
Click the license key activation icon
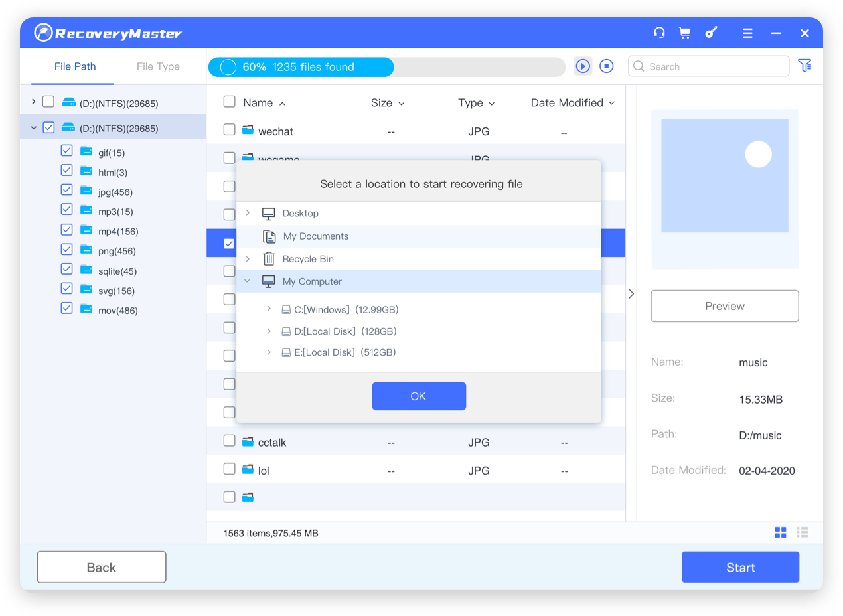(711, 33)
